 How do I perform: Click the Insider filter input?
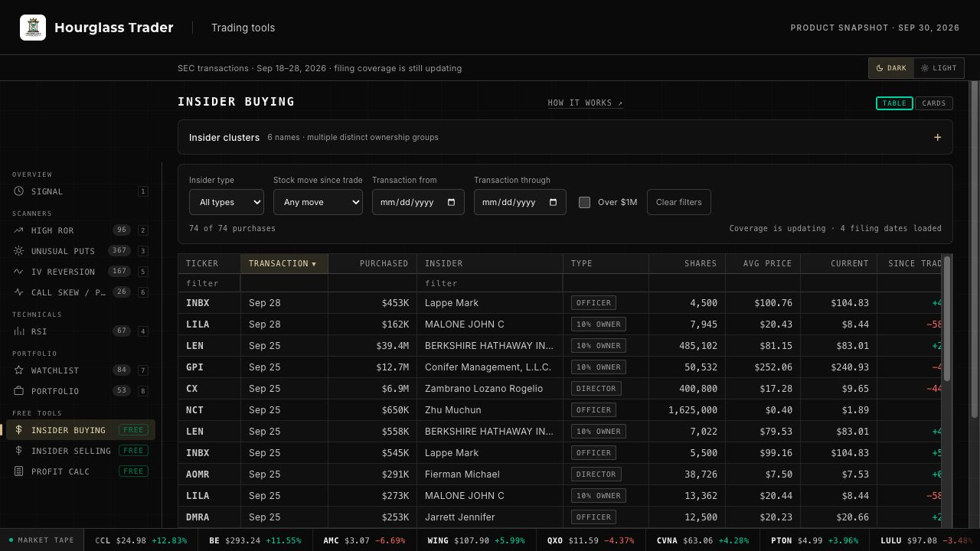point(489,283)
